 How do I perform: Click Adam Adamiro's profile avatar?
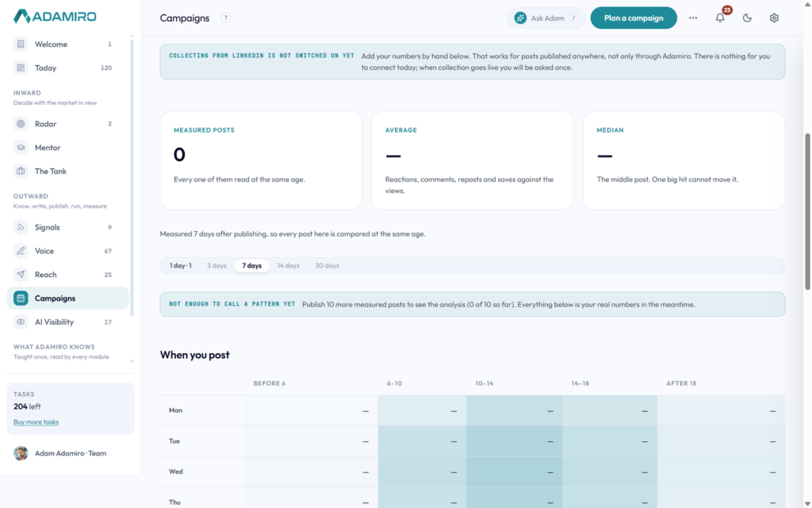point(21,453)
